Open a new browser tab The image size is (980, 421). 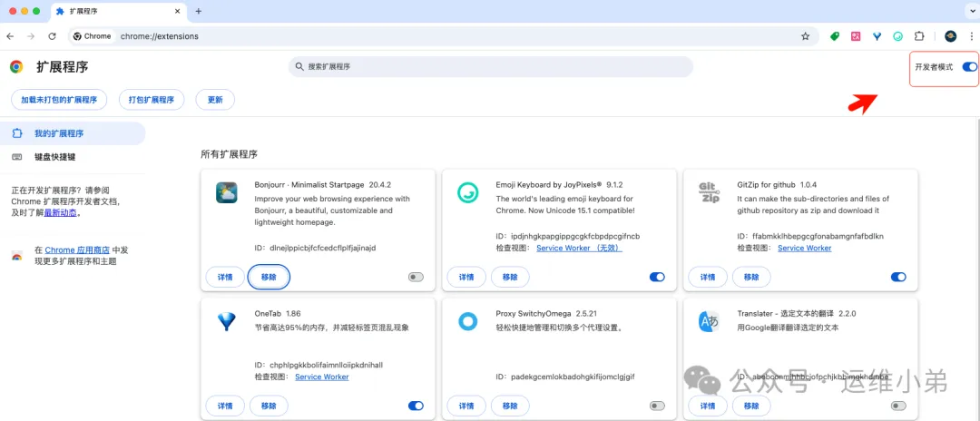pyautogui.click(x=199, y=11)
